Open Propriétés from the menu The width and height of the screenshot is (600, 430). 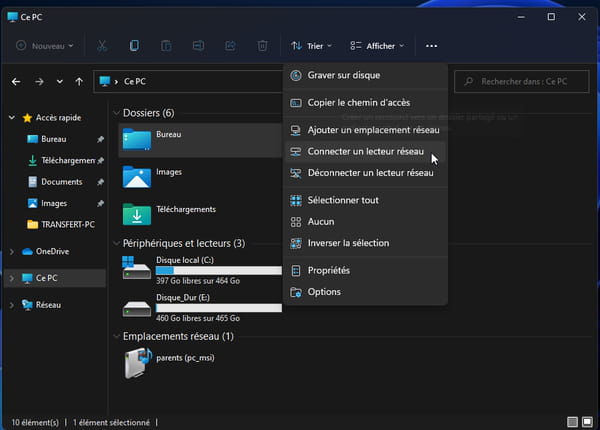pos(366,270)
